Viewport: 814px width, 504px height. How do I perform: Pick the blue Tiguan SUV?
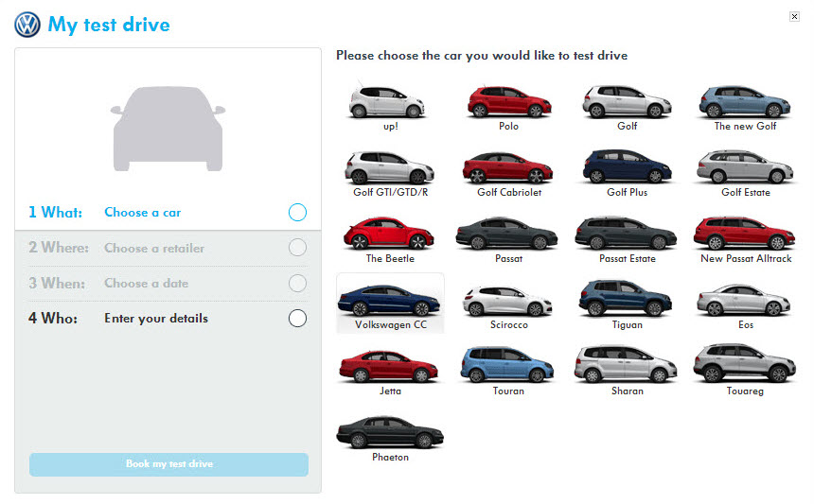pyautogui.click(x=626, y=298)
